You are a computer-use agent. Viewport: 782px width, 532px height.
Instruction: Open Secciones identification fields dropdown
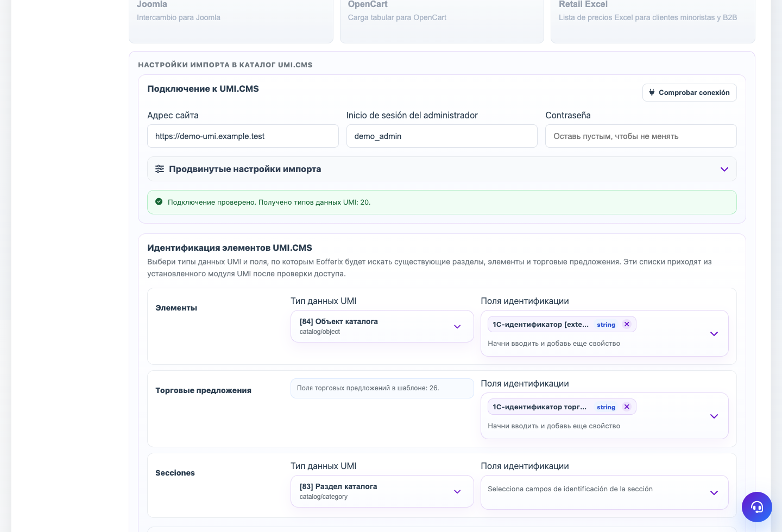(x=604, y=492)
